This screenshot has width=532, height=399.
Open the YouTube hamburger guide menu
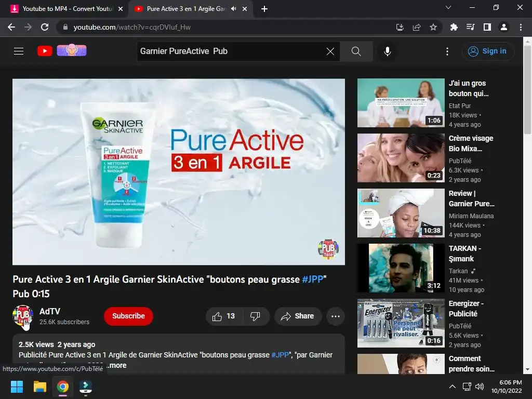point(19,51)
